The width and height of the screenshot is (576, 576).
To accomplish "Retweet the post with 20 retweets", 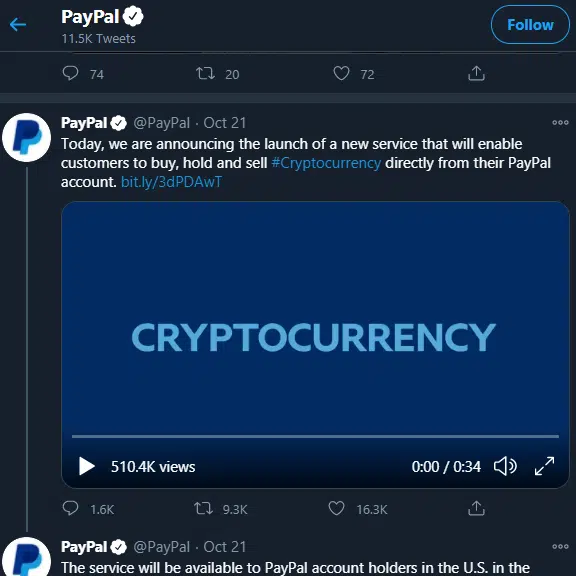I will pos(205,73).
